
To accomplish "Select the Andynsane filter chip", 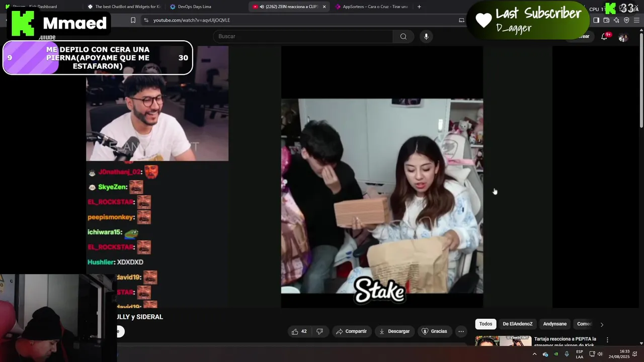I will click(554, 324).
